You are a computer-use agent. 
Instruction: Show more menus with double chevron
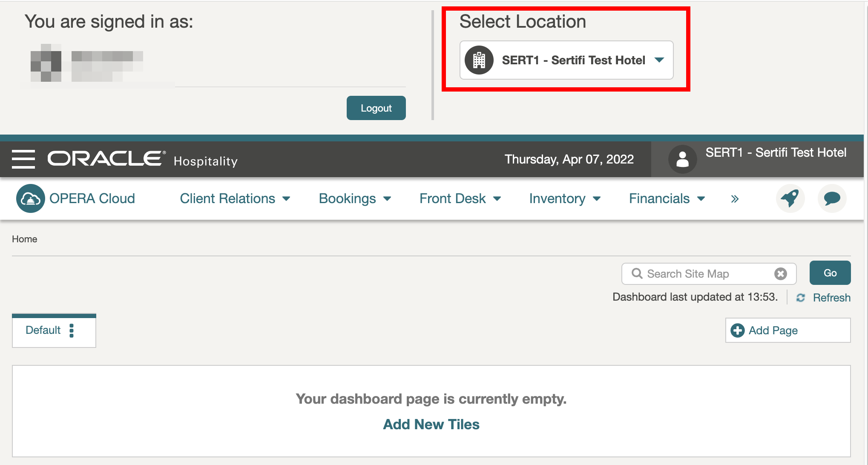pos(735,199)
